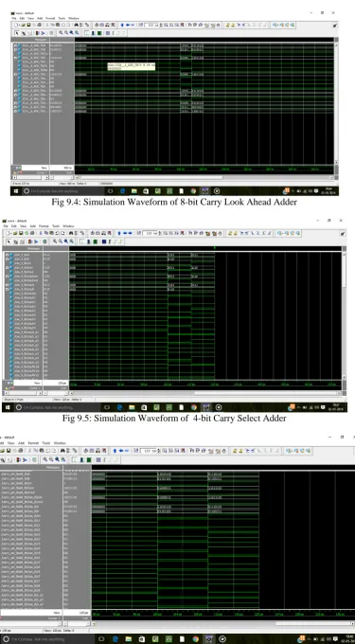This screenshot has height=644, width=355.
Task: Open Tools menu in Carry Select Adder window
Action: click(x=56, y=226)
